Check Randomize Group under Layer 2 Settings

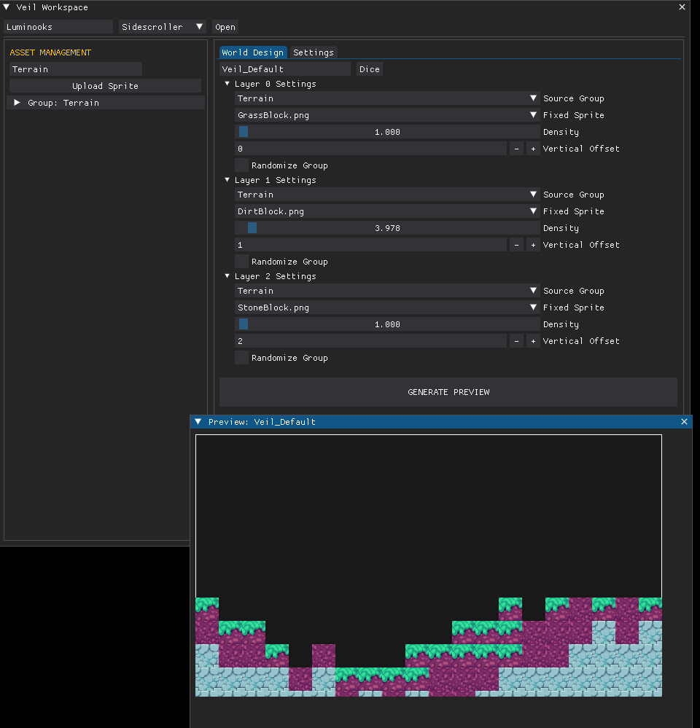coord(241,358)
